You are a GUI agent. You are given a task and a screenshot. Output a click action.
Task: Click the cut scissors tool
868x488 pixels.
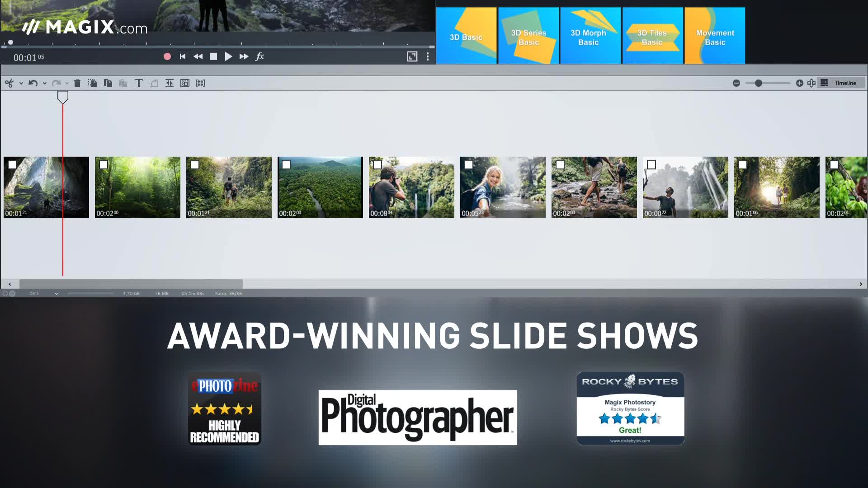[x=9, y=83]
